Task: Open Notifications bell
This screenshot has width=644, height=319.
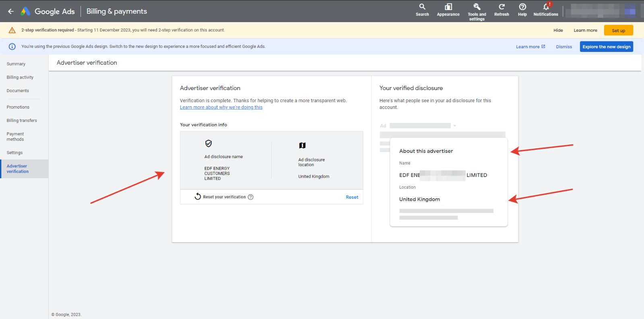Action: (546, 10)
